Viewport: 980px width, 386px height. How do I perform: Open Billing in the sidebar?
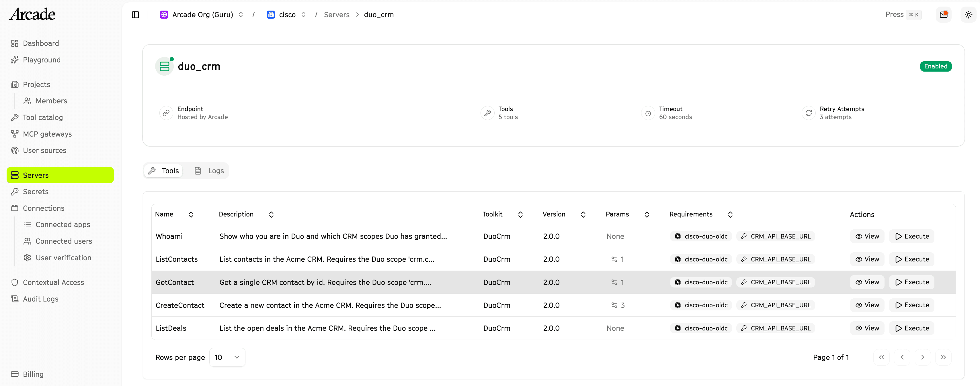tap(60, 374)
